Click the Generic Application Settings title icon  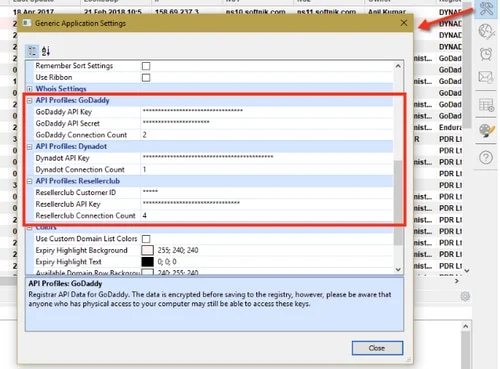pyautogui.click(x=27, y=23)
